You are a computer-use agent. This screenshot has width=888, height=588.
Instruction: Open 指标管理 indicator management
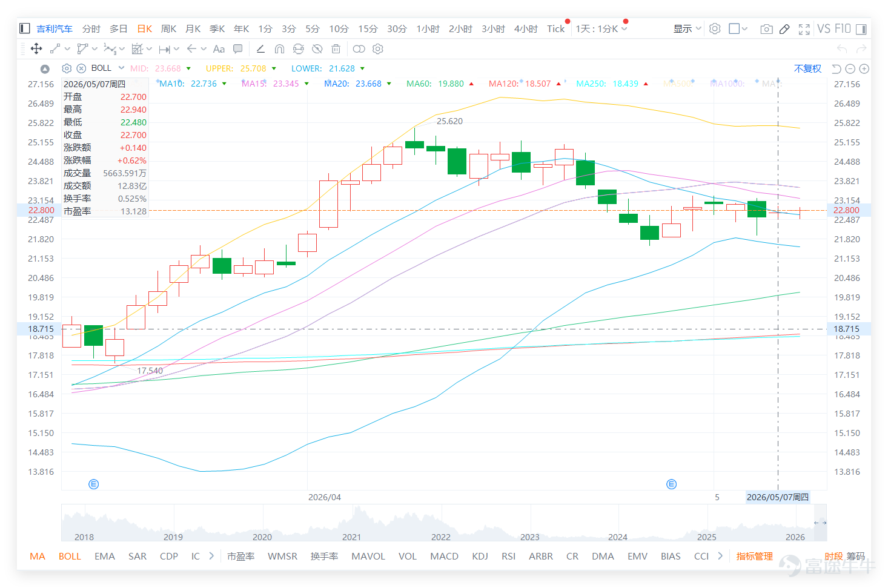coord(754,556)
